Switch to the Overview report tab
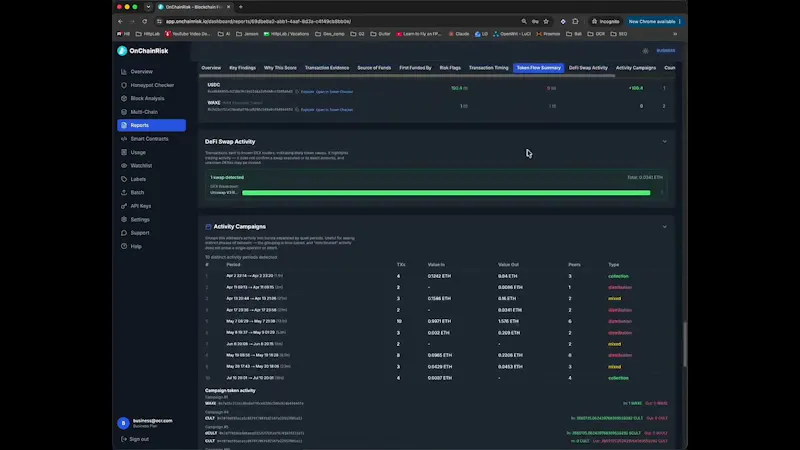This screenshot has height=450, width=800. [x=211, y=68]
